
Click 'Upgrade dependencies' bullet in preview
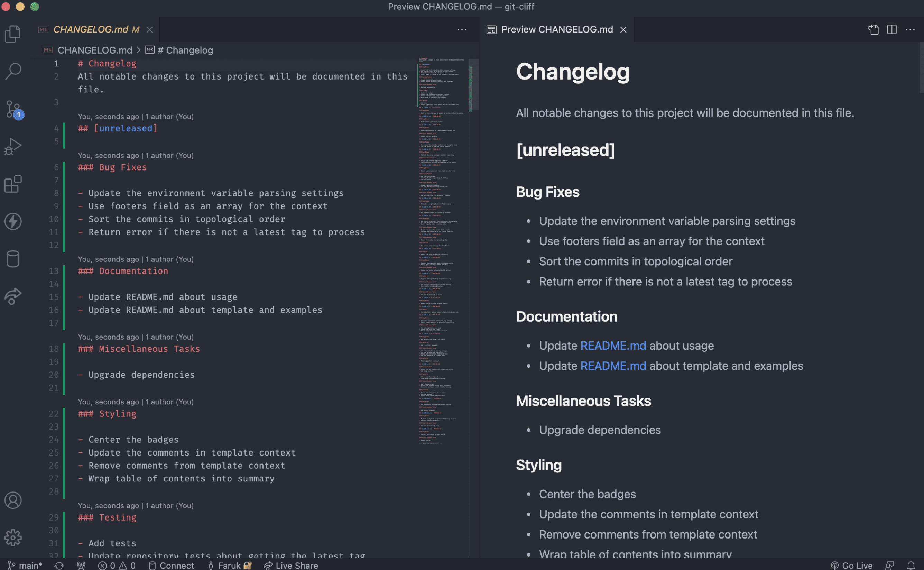point(600,430)
